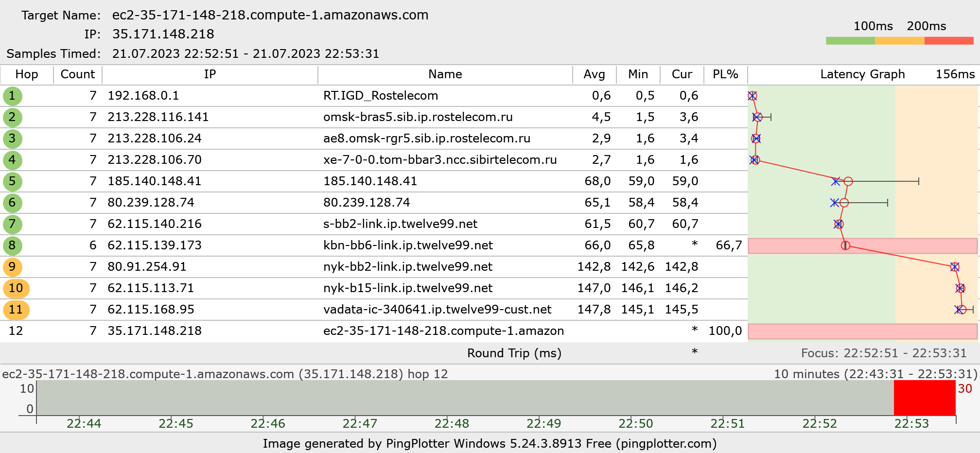
Task: Click name s-bb2-link.ip.twelve99.net
Action: click(x=401, y=224)
